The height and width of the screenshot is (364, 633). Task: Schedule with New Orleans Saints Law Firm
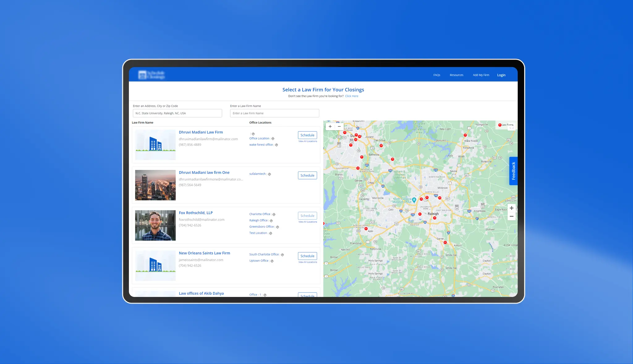point(307,256)
